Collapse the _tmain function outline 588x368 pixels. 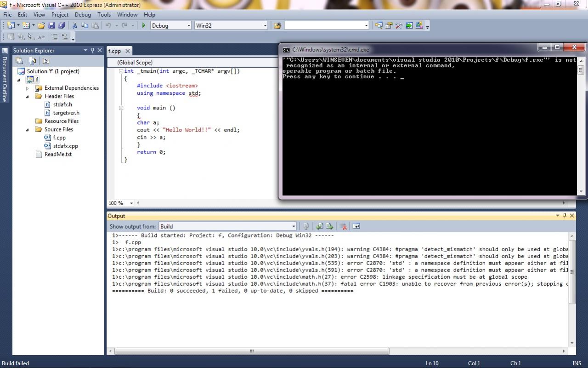tap(121, 71)
